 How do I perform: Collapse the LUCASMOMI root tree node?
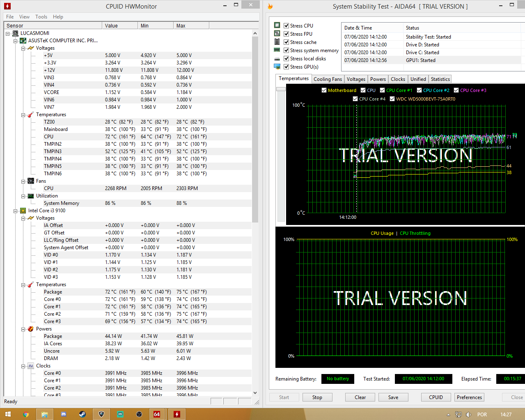pos(8,34)
